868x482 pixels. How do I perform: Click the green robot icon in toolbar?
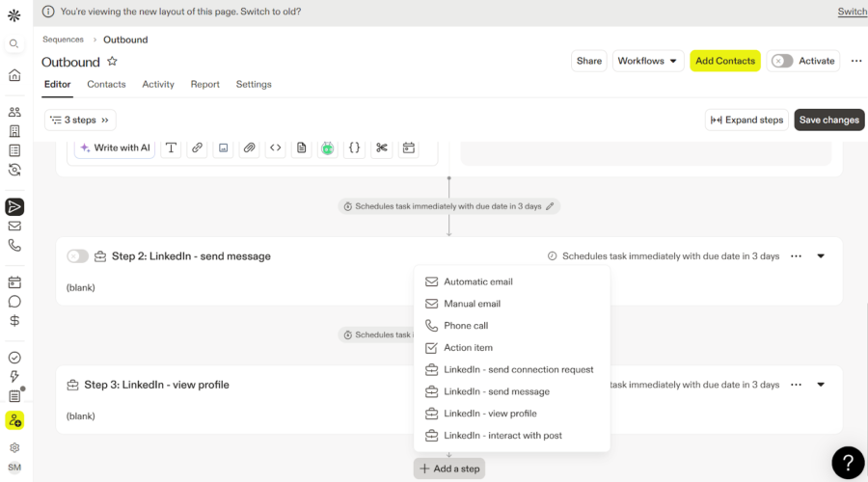(328, 147)
